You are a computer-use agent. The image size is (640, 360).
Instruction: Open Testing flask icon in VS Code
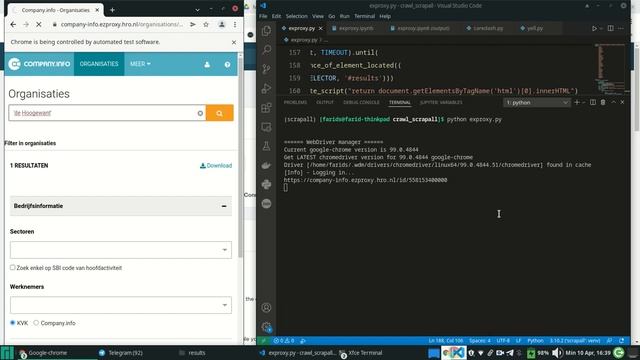point(266,146)
